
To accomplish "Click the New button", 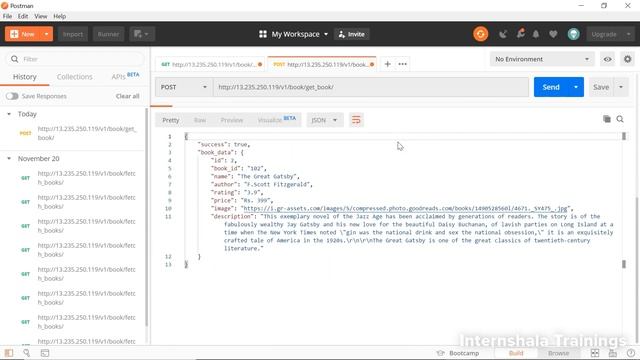I will point(23,34).
